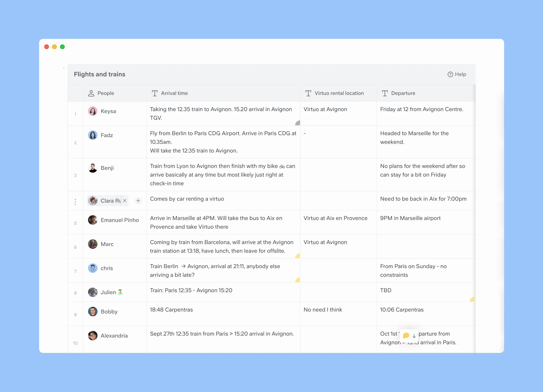
Task: Select the People column header
Action: point(115,93)
